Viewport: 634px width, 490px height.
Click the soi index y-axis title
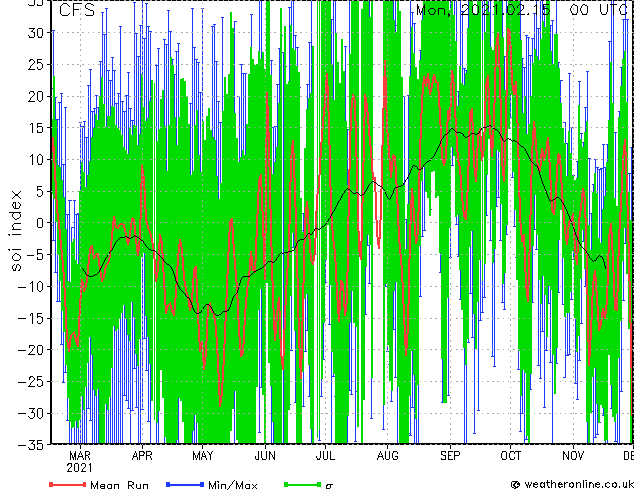tap(15, 230)
